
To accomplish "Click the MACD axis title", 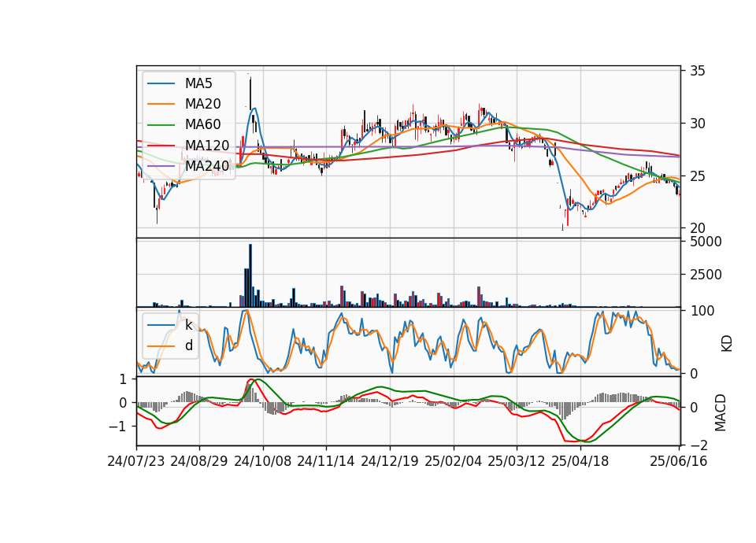I will tap(721, 412).
